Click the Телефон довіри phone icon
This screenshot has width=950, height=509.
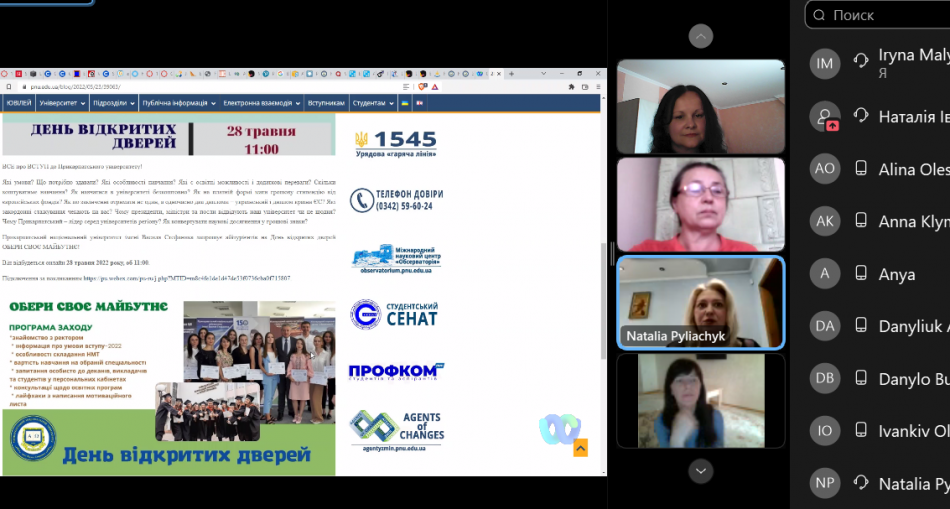tap(361, 200)
